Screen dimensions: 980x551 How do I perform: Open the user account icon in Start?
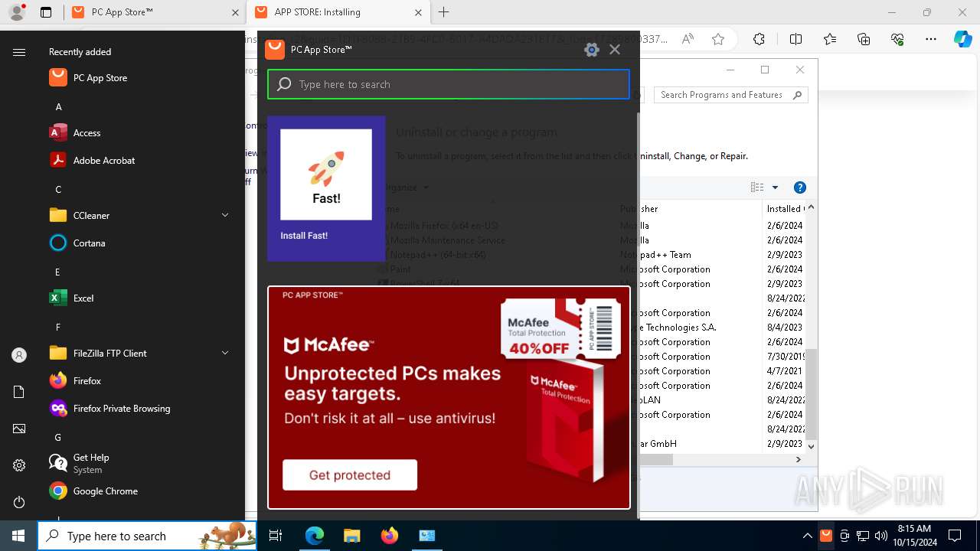click(x=19, y=355)
